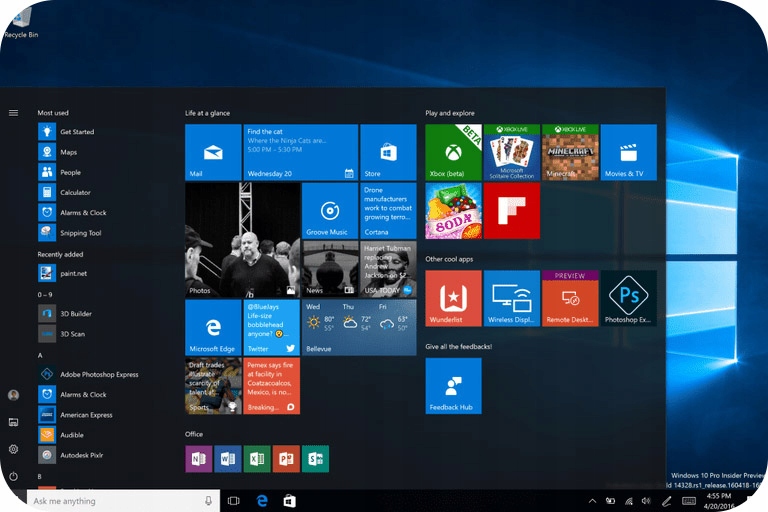Launch the Store tile
This screenshot has height=512, width=768.
[x=388, y=152]
